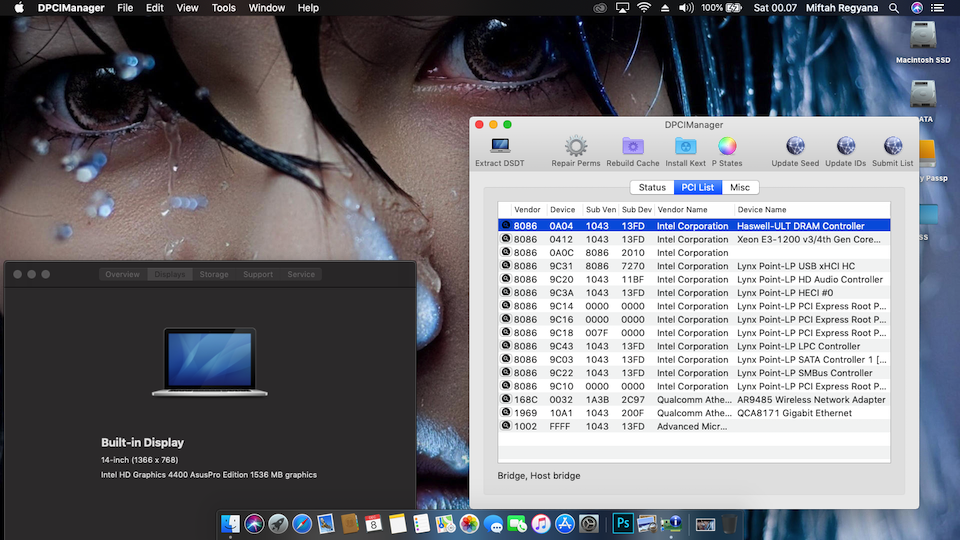Click magnifier icon on Haswell-ULT DRAM Controller row
This screenshot has width=960, height=540.
tap(506, 226)
